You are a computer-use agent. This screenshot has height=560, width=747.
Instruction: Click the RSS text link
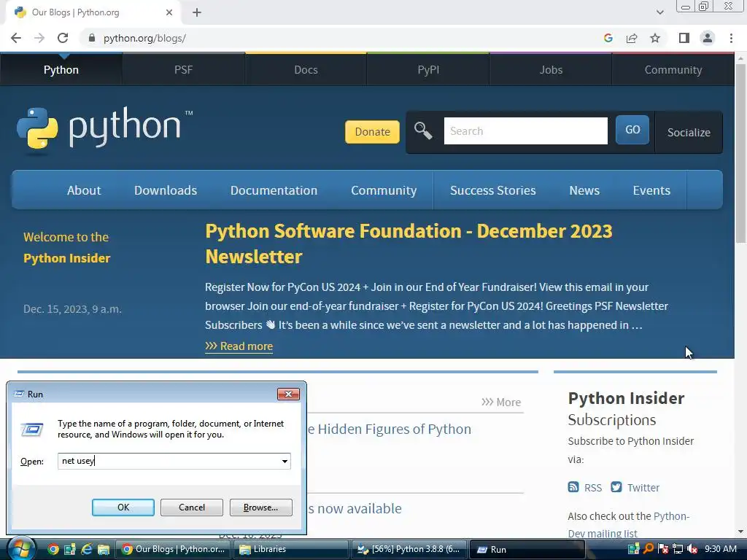(593, 488)
